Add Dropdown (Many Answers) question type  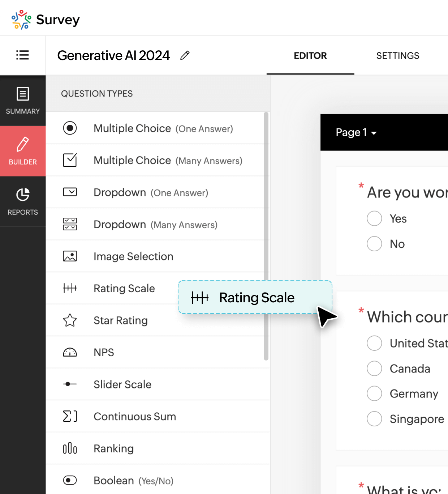(x=155, y=225)
